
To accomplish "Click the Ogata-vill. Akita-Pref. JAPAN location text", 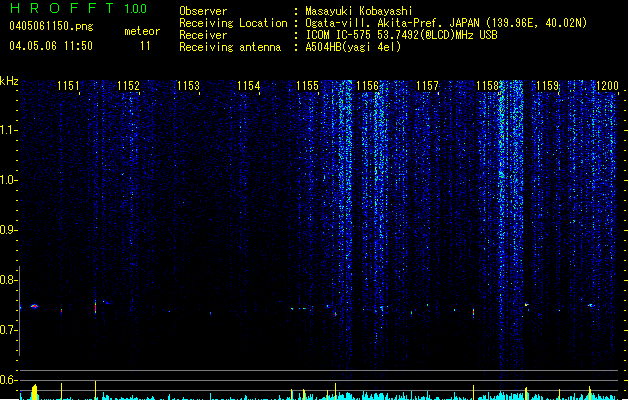I will tap(446, 23).
